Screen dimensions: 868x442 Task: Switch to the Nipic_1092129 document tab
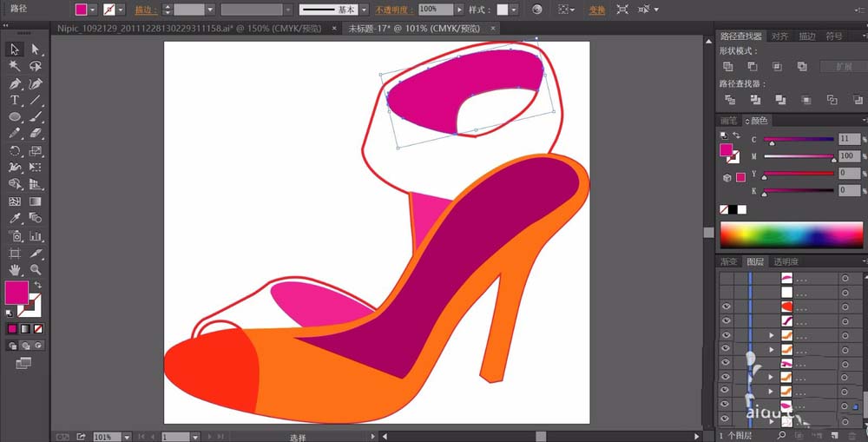pos(188,28)
